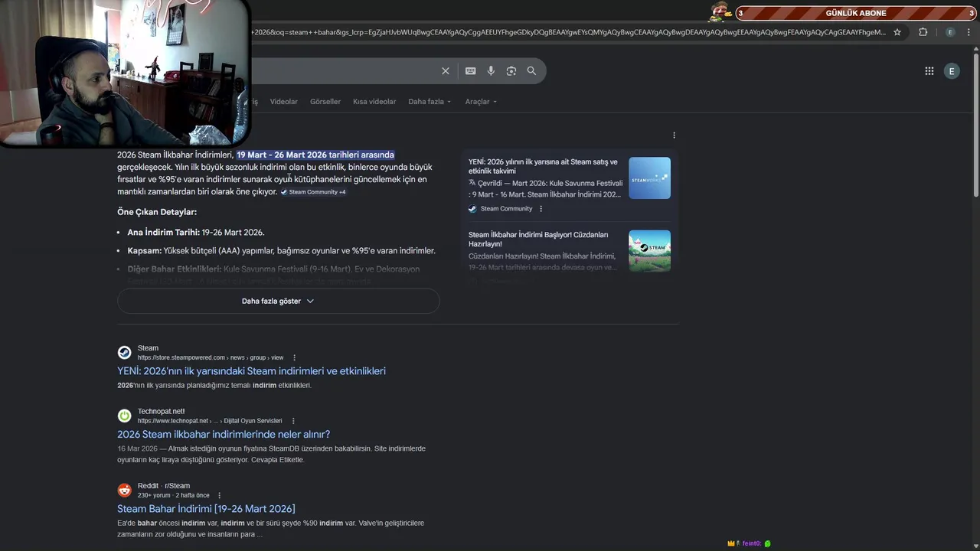Clear the search box with the X icon
Screen dimensions: 980x551
(446, 71)
